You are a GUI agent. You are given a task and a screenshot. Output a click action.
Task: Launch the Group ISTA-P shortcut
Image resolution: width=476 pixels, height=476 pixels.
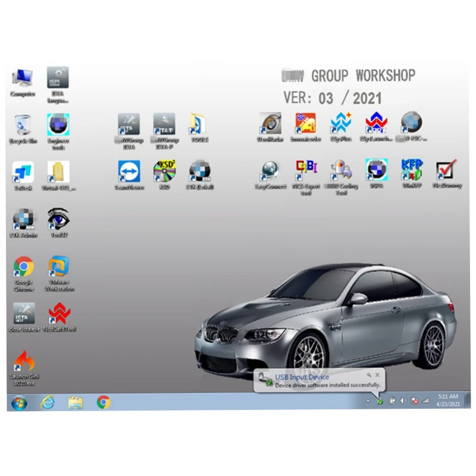[x=164, y=131]
